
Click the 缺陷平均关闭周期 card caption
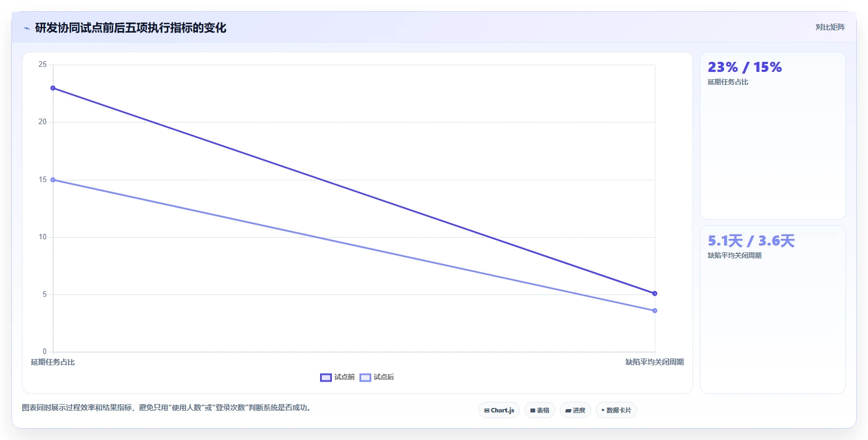click(x=735, y=256)
